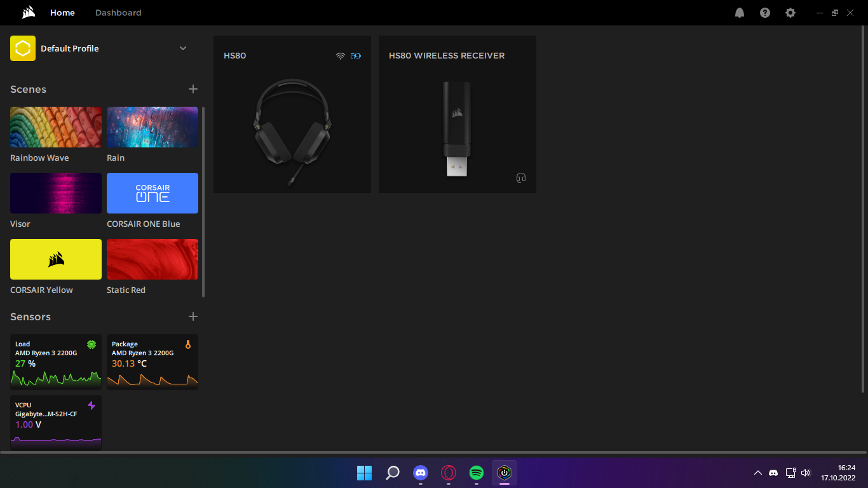
Task: Click the HS80 battery status icon
Action: (355, 56)
